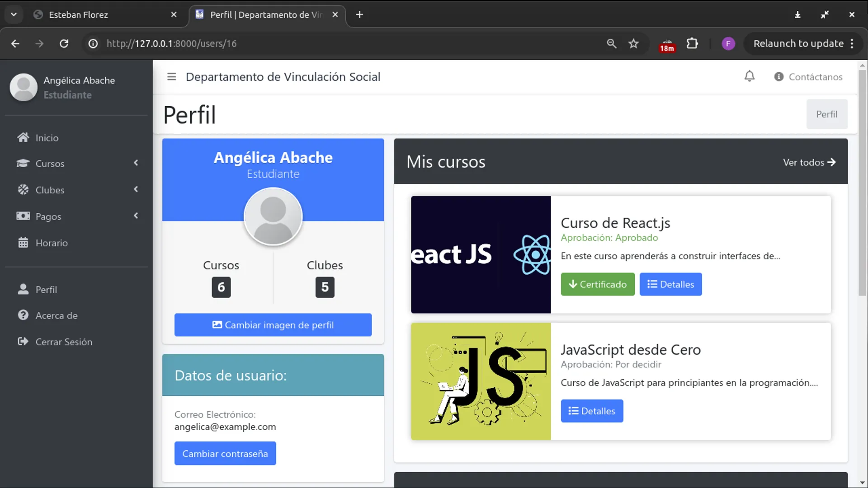Bookmark this page with the star icon
The image size is (868, 488).
[634, 44]
